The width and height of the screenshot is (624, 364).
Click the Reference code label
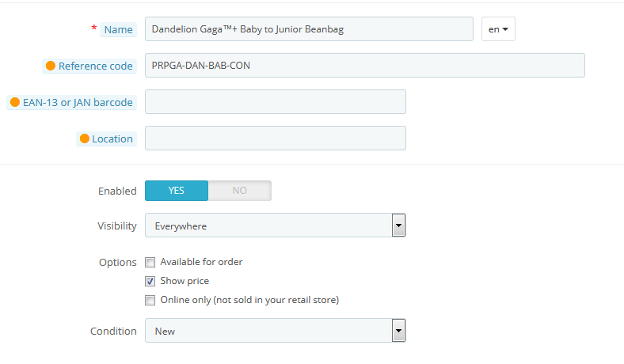coord(96,66)
